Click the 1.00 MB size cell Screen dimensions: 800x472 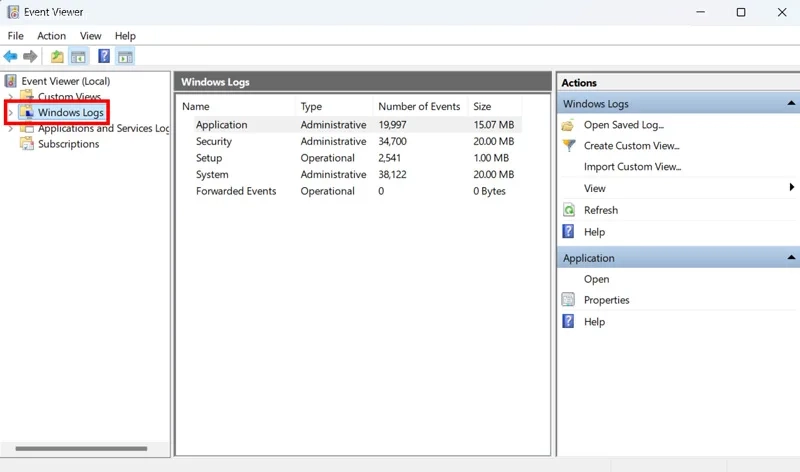click(491, 158)
